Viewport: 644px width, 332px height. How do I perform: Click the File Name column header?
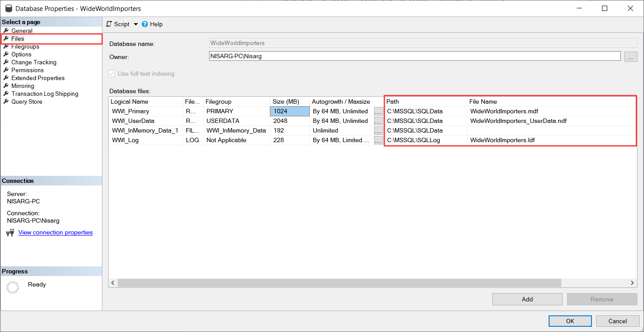click(x=552, y=101)
